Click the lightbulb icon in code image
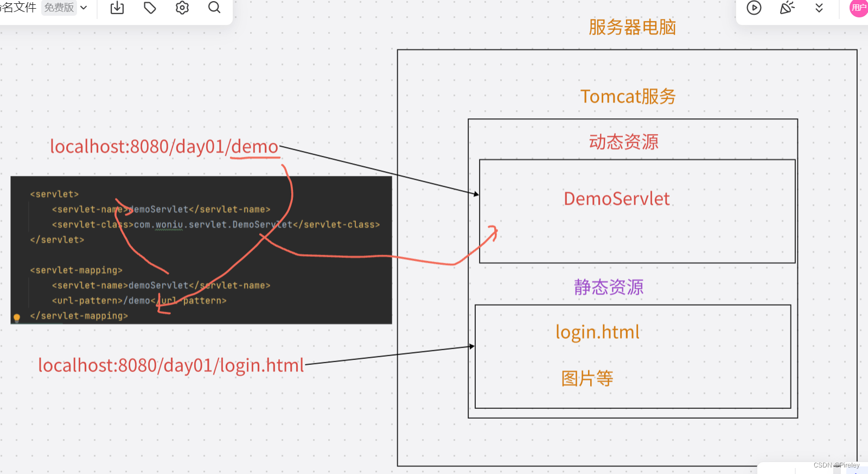The width and height of the screenshot is (868, 474). [x=17, y=317]
